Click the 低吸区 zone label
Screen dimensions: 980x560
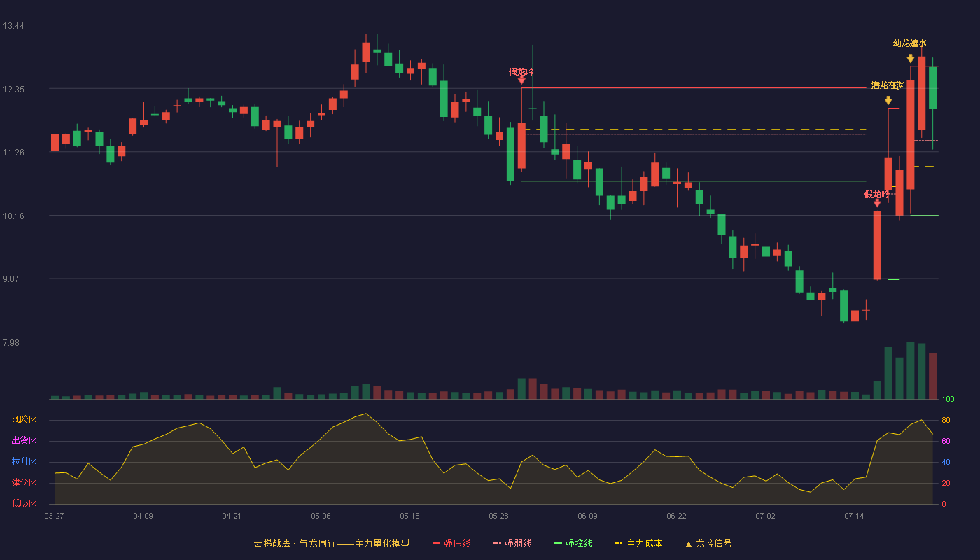coord(24,503)
